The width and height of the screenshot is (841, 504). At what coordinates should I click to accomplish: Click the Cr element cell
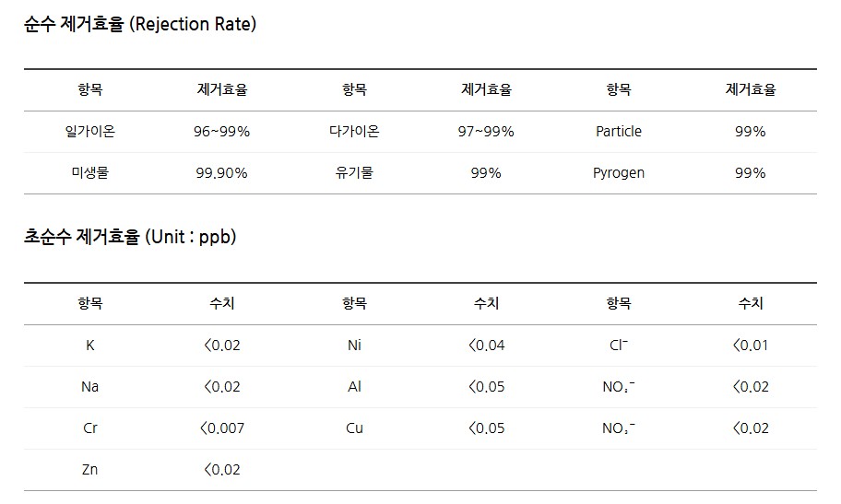90,428
